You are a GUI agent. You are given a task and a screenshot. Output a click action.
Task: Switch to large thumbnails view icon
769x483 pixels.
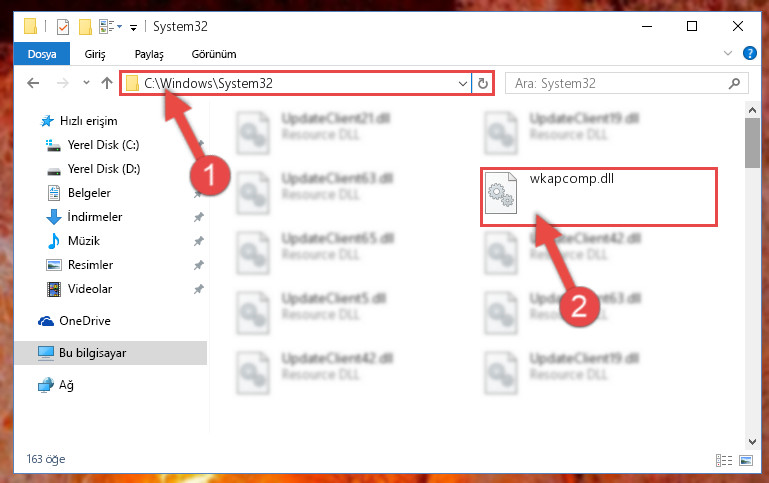pyautogui.click(x=746, y=460)
